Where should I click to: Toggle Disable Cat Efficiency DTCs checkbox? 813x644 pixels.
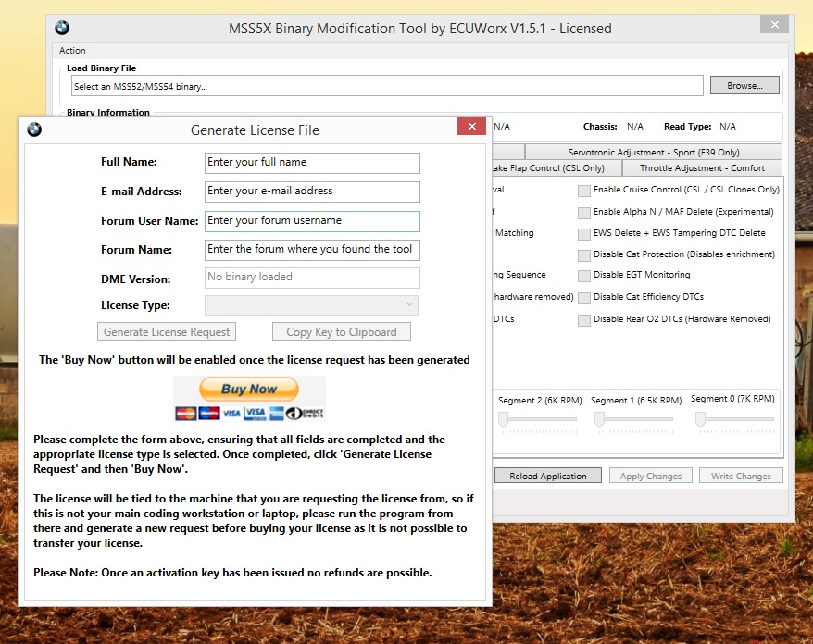[x=584, y=298]
